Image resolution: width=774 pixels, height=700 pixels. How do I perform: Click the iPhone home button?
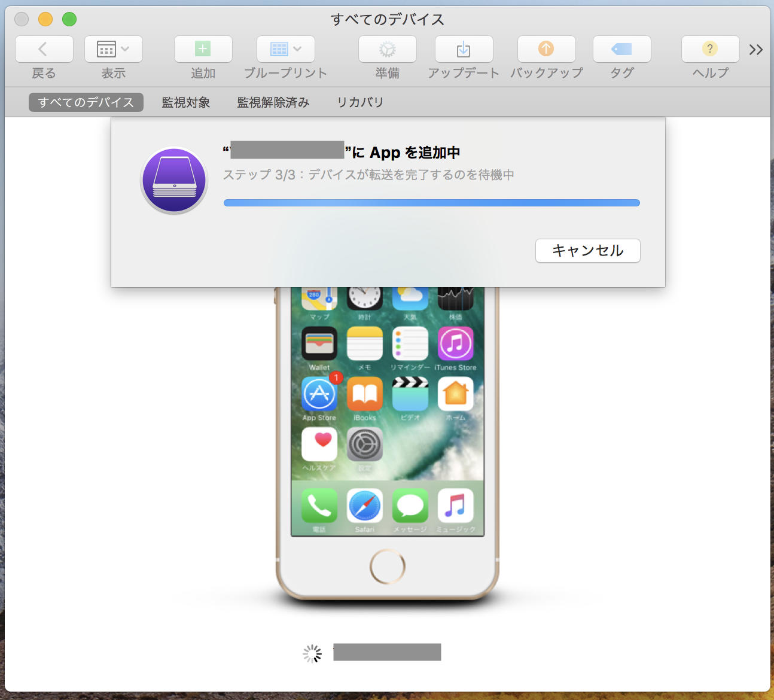pos(388,566)
